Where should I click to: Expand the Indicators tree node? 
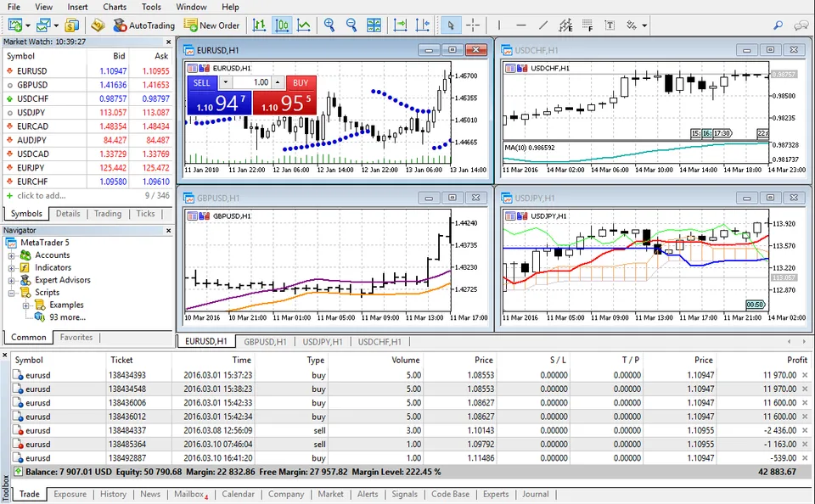[11, 268]
